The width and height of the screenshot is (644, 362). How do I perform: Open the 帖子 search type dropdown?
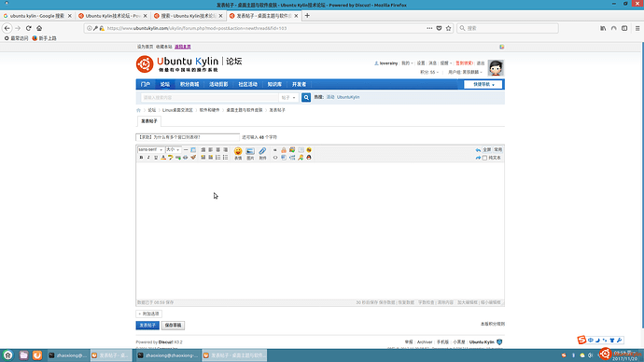point(288,98)
